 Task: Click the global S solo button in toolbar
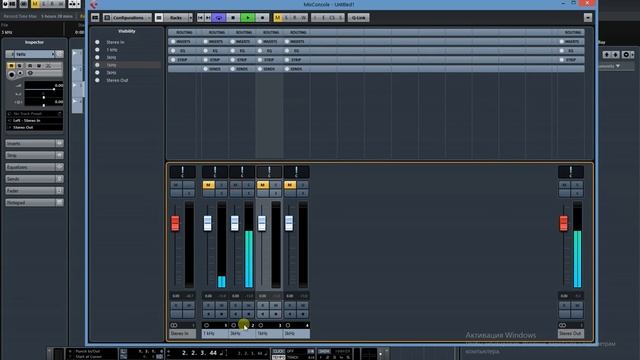tap(287, 18)
